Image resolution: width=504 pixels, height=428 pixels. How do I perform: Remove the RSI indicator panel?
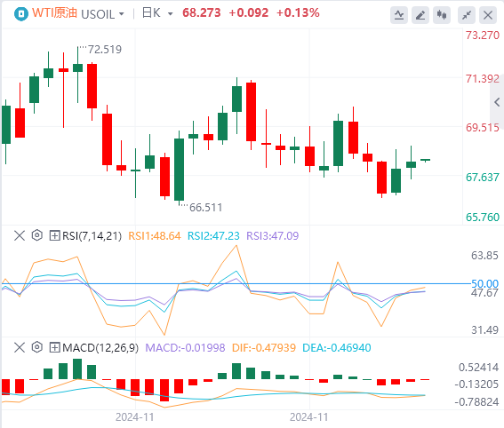click(x=20, y=236)
